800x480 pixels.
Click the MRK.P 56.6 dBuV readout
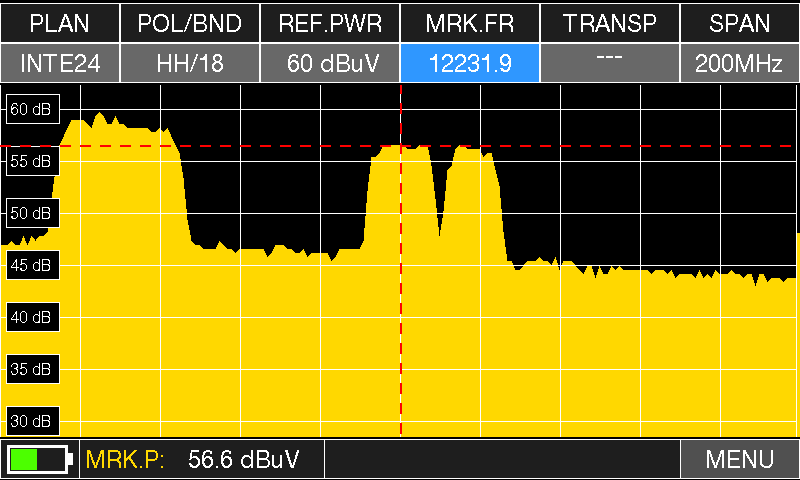coord(202,459)
